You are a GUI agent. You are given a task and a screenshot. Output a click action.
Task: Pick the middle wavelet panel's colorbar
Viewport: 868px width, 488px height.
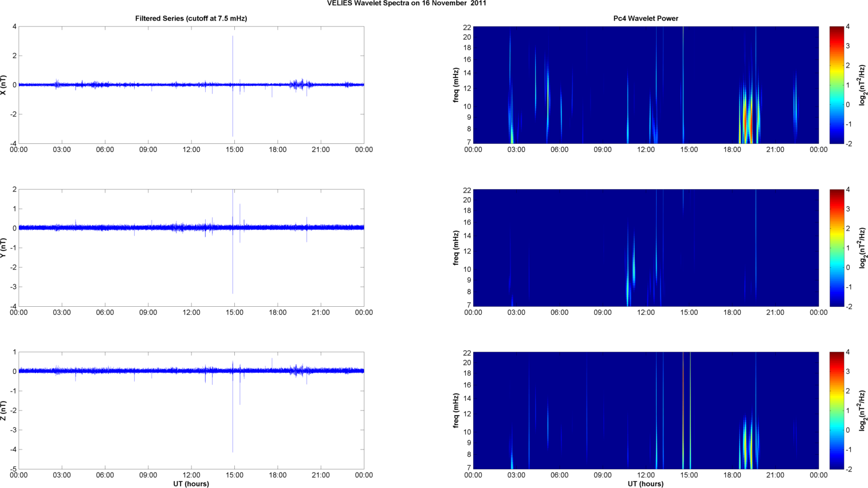point(836,248)
